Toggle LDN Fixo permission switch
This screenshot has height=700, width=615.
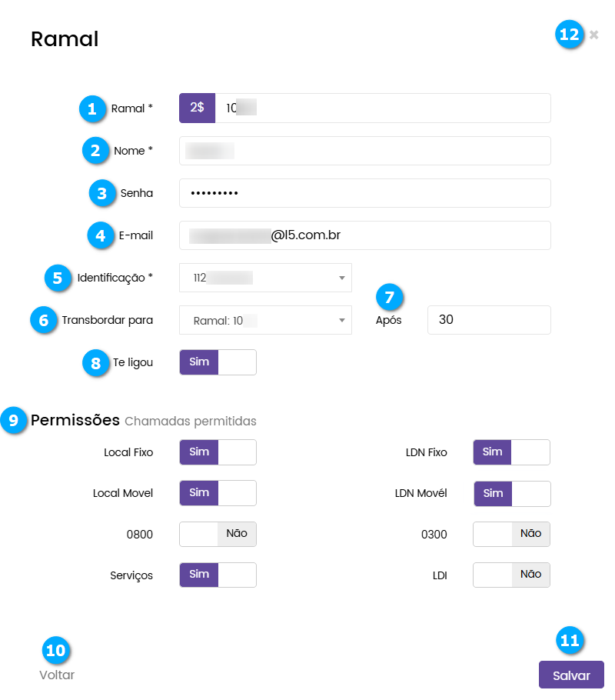(511, 452)
